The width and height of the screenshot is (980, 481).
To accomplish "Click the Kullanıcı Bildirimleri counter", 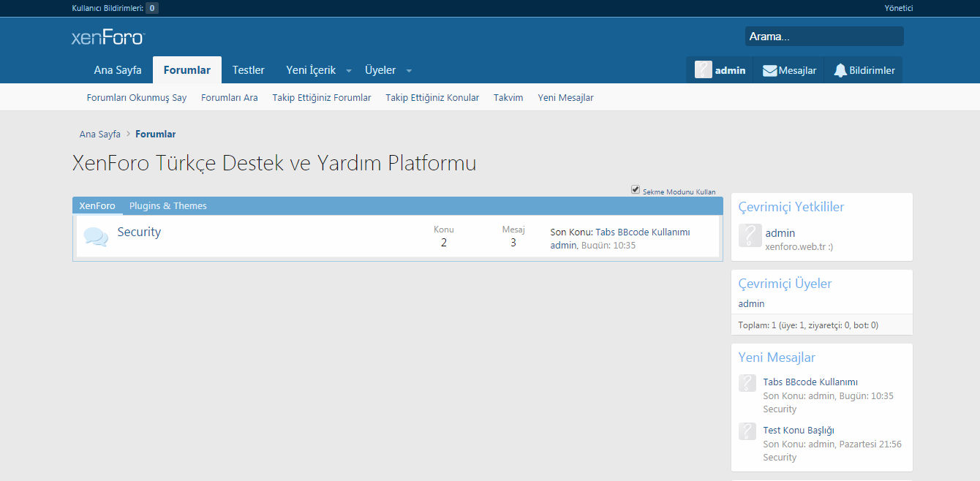I will coord(152,8).
